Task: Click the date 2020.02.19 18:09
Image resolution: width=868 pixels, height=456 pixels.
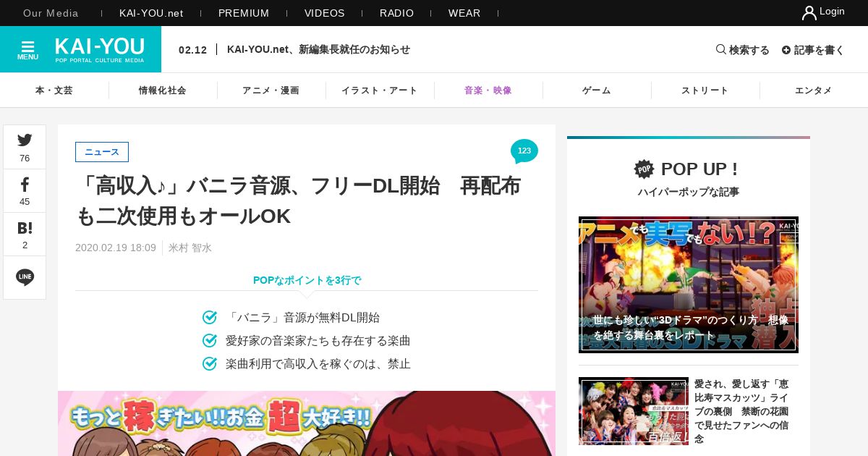Action: click(116, 248)
